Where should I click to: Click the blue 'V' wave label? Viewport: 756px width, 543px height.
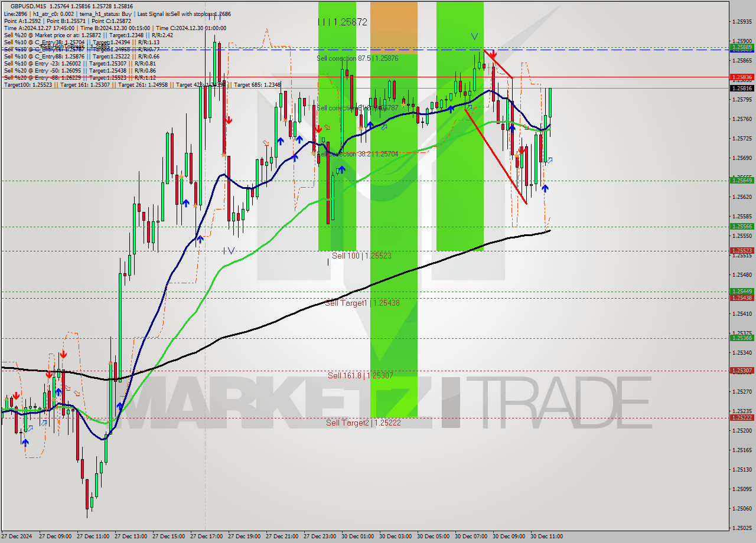pos(474,37)
